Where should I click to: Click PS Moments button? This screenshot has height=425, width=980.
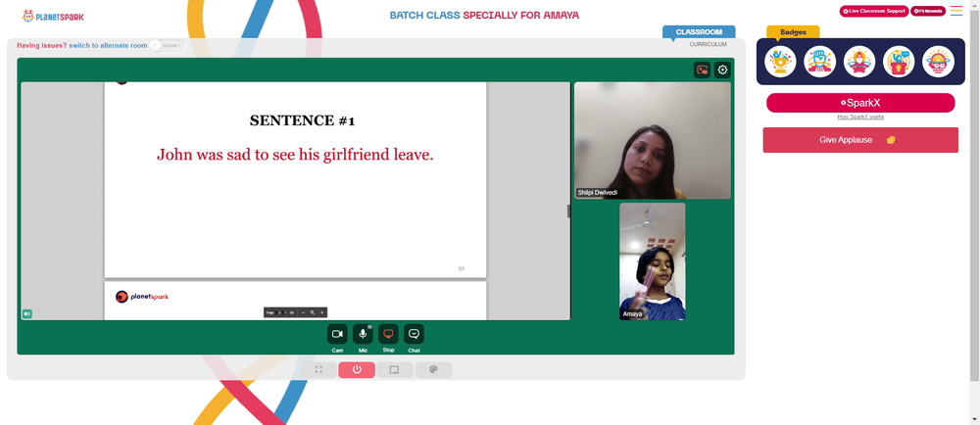928,11
